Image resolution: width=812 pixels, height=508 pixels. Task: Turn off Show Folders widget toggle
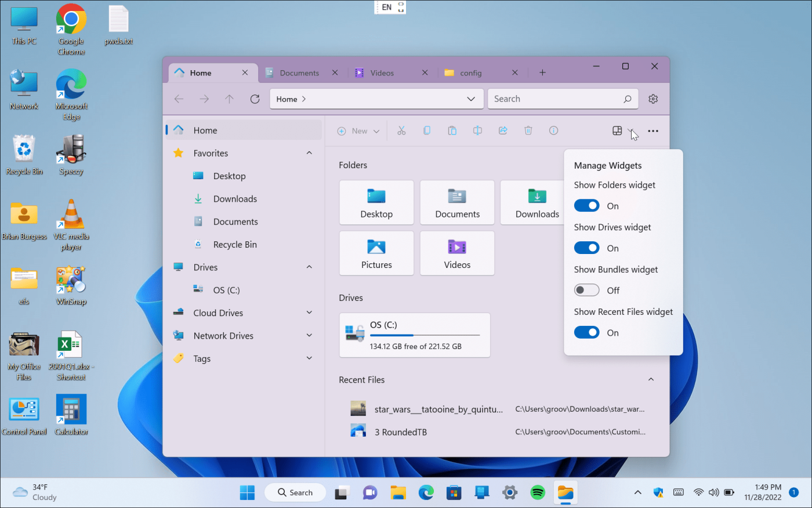coord(586,206)
